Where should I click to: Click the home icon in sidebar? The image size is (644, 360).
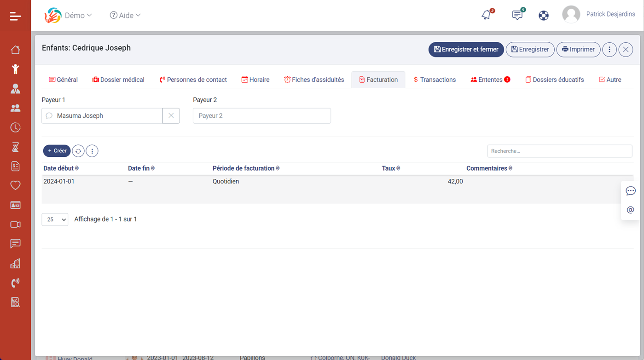[x=15, y=50]
